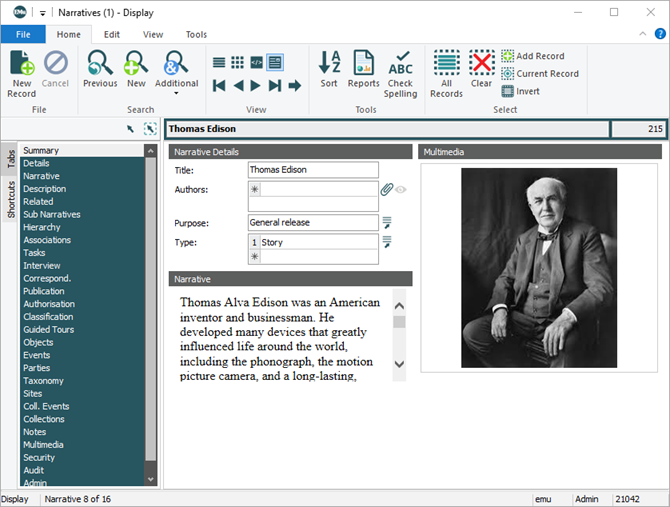The width and height of the screenshot is (670, 507).
Task: Expand the Additional search dropdown
Action: 176,94
